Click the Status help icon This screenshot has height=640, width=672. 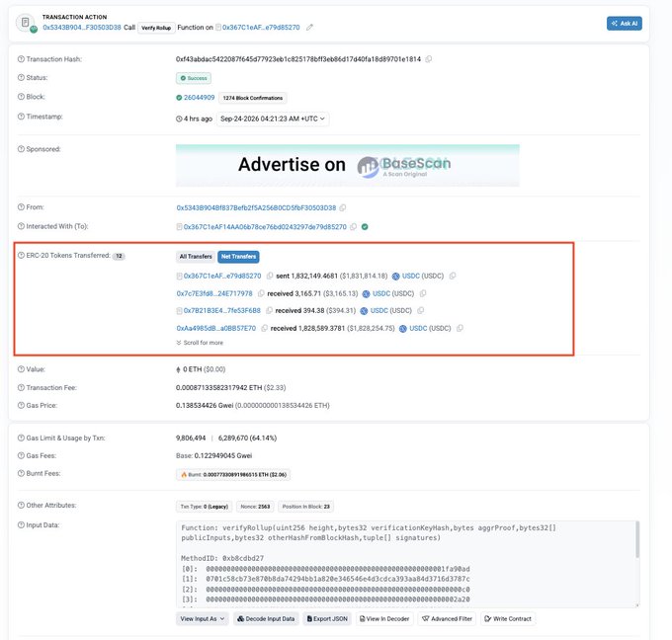21,78
